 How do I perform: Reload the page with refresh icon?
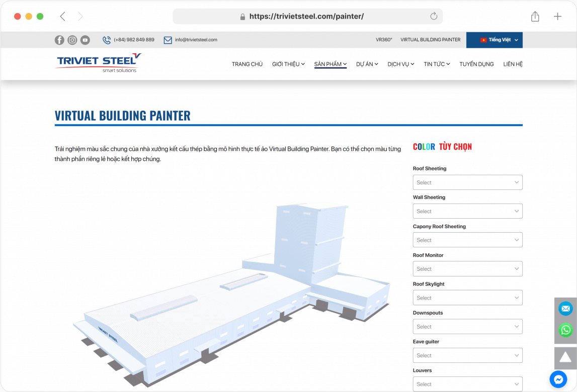434,16
